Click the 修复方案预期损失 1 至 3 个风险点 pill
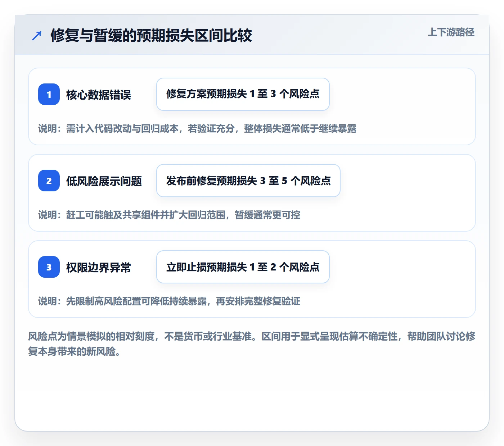The width and height of the screenshot is (504, 446). pyautogui.click(x=243, y=94)
